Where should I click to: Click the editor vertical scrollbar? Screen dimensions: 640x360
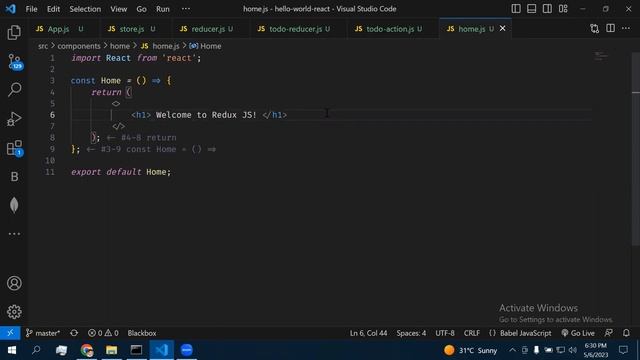tap(636, 149)
